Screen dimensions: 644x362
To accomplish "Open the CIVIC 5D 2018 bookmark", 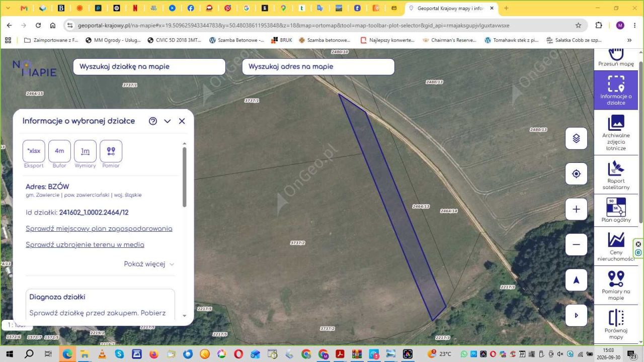I will click(174, 40).
